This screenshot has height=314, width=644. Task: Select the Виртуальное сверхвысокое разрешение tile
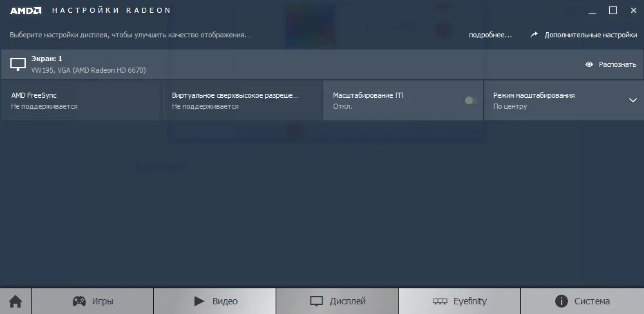(x=242, y=100)
